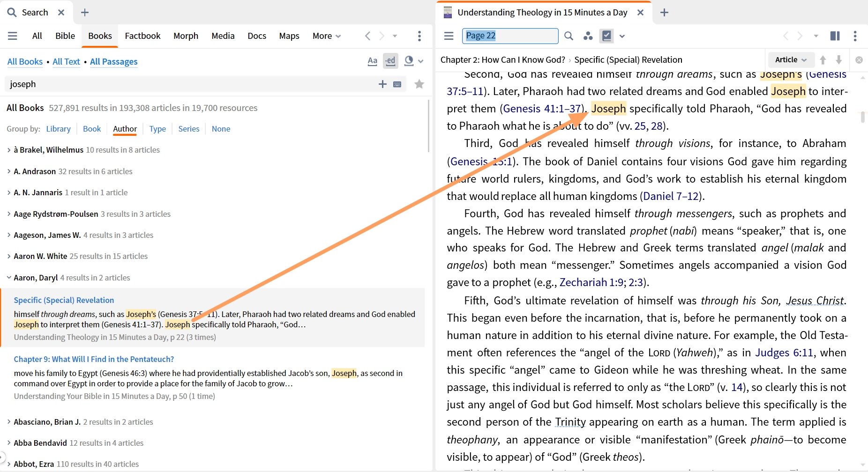Toggle match all word forms -ed option

pyautogui.click(x=390, y=61)
